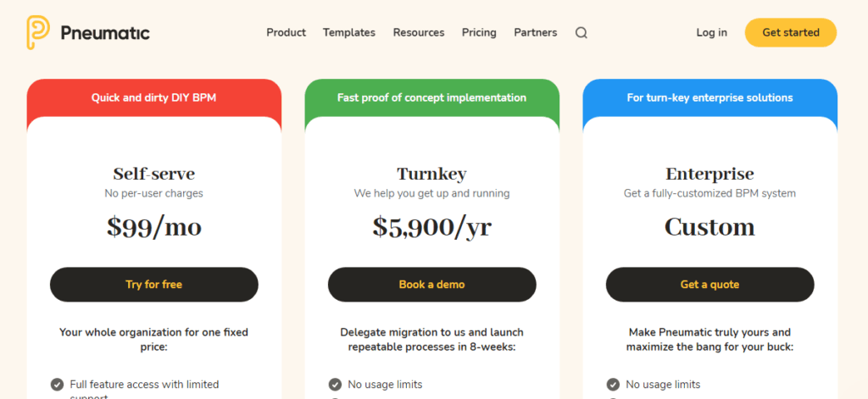
Task: Click the blue turn-key enterprise solutions banner
Action: tap(709, 97)
